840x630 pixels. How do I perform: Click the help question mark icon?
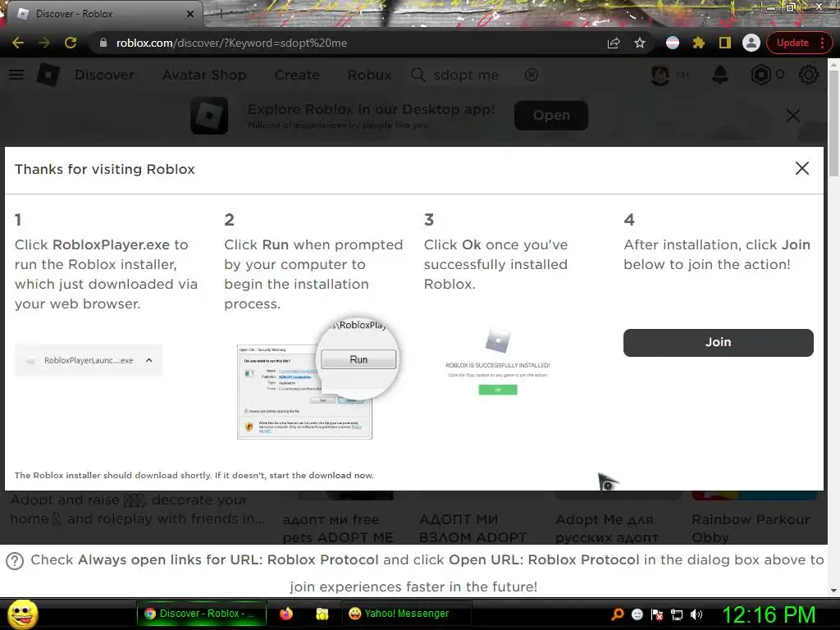pos(15,561)
